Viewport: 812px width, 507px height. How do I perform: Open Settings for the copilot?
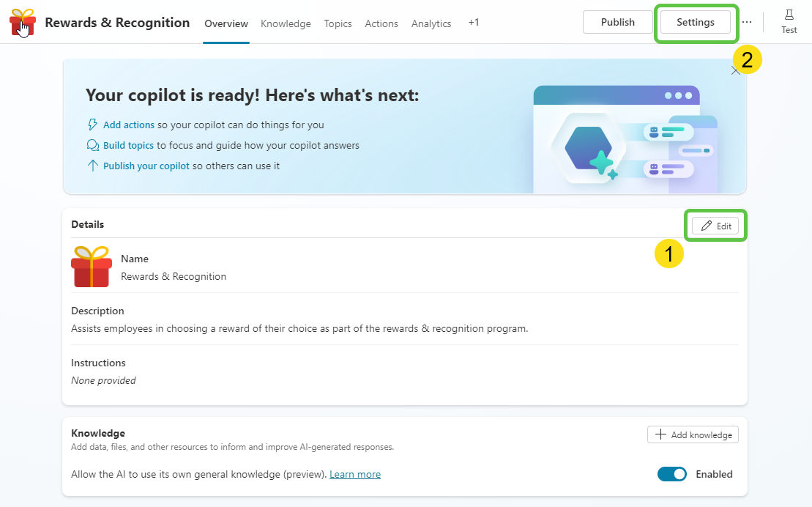pos(695,22)
